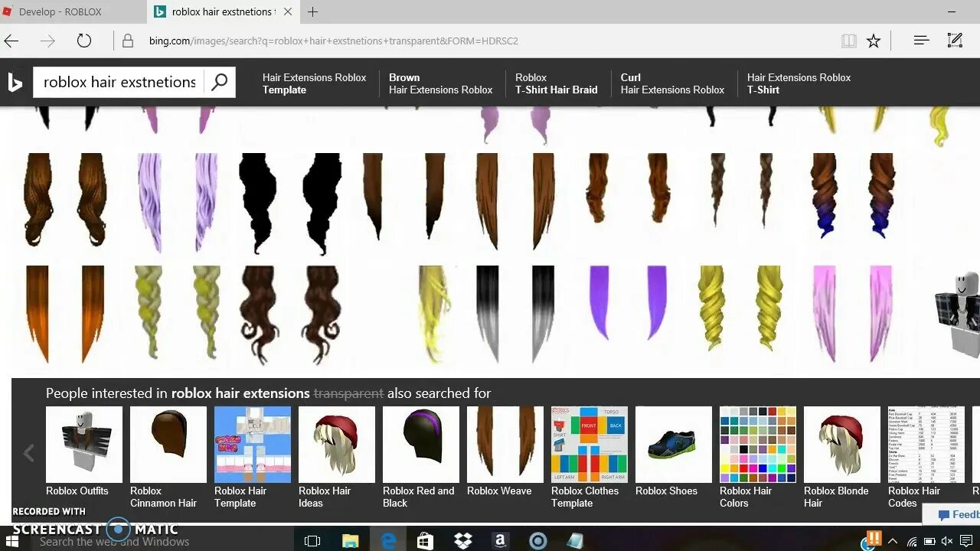Screen dimensions: 980x551
Task: Open reading view book icon
Action: click(x=848, y=41)
